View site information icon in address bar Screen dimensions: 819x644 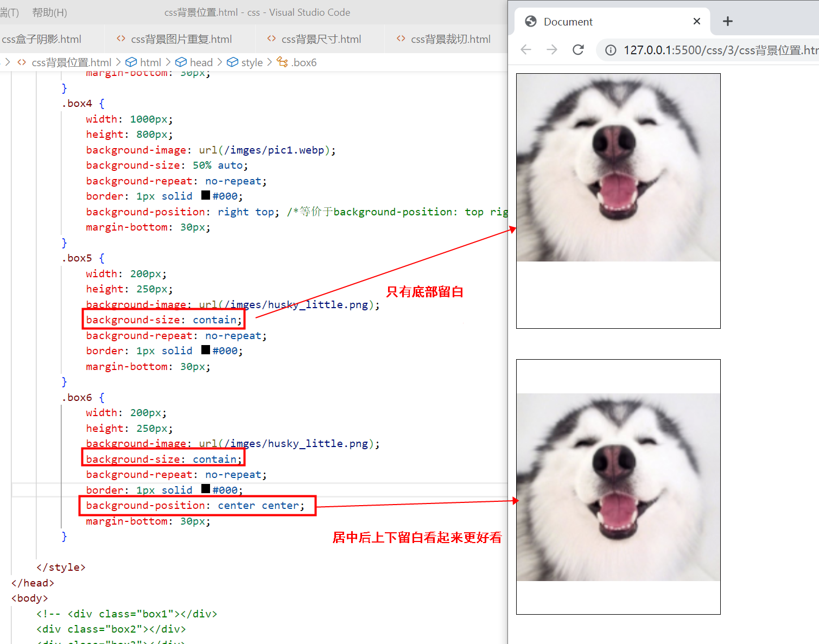[x=611, y=50]
